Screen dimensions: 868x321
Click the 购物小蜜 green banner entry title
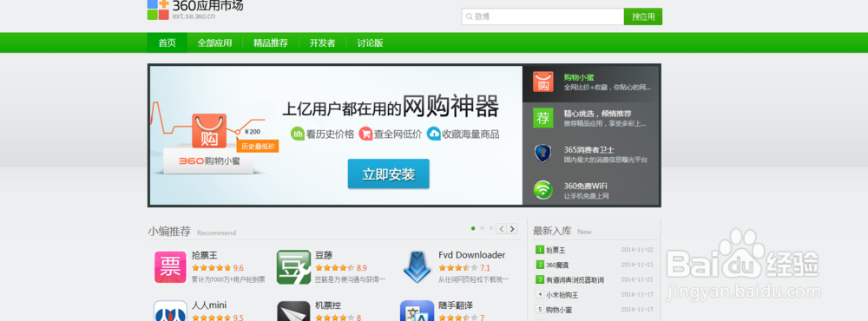tap(579, 77)
